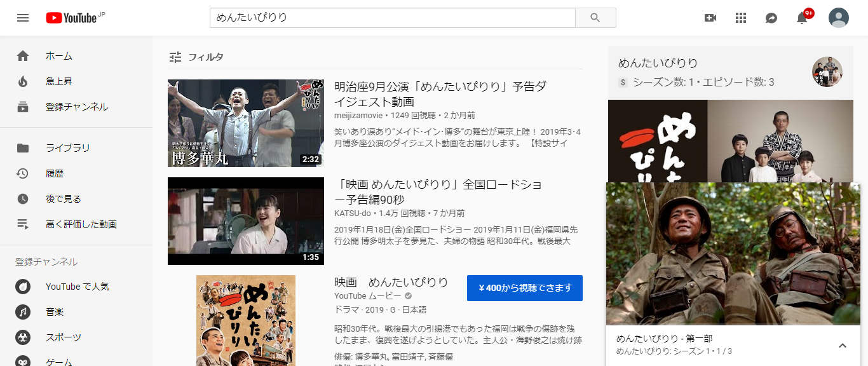Select 後で見る in the sidebar
Viewport: 868px width, 366px height.
coord(64,199)
